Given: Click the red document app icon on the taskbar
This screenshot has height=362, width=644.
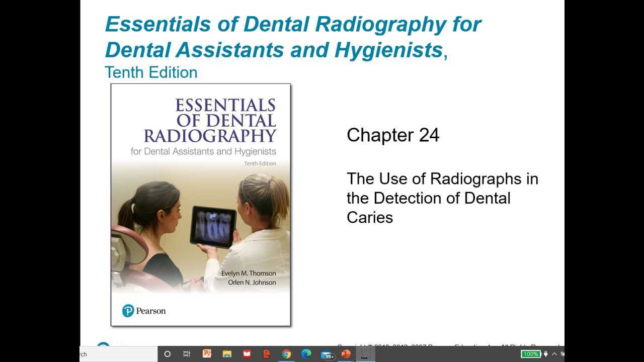Looking at the screenshot, I should pyautogui.click(x=267, y=354).
